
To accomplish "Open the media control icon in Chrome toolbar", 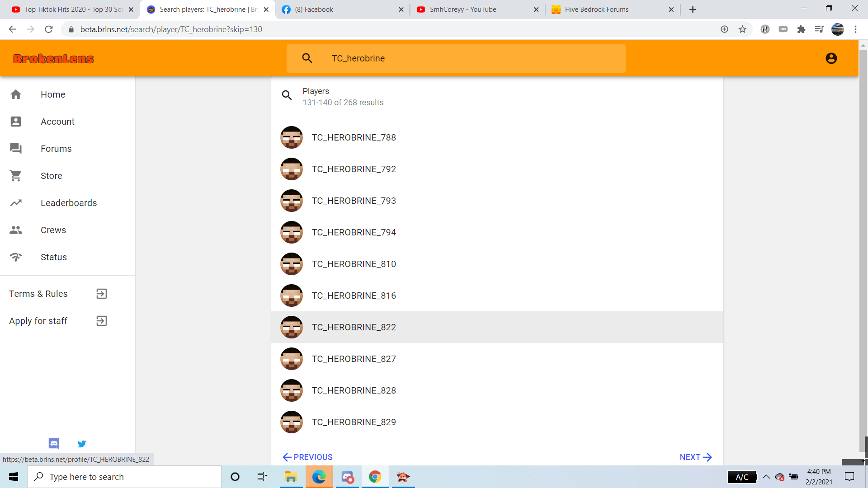I will click(x=819, y=29).
